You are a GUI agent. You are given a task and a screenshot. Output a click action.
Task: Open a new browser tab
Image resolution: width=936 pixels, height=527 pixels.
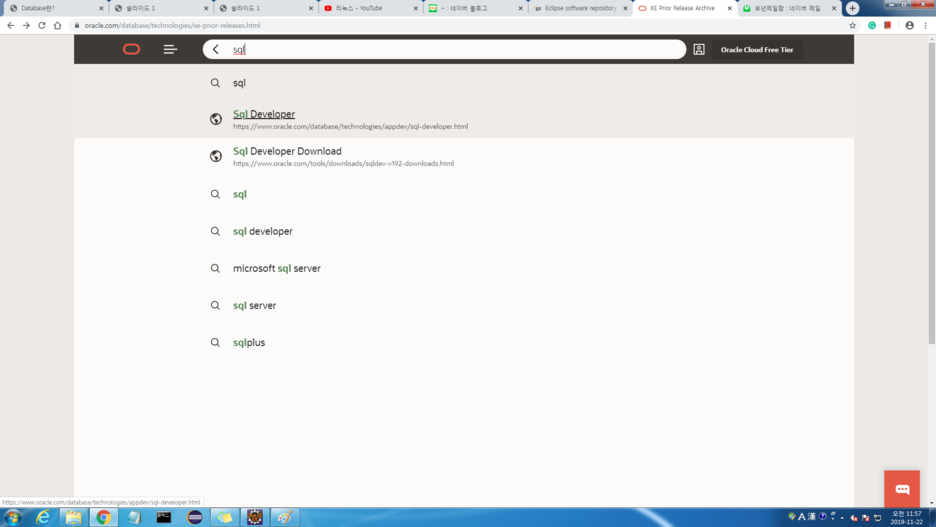click(852, 8)
